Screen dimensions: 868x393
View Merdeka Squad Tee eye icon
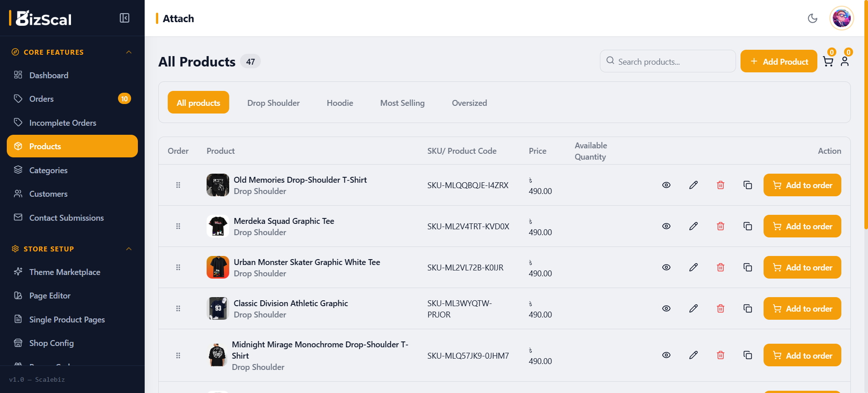[666, 226]
